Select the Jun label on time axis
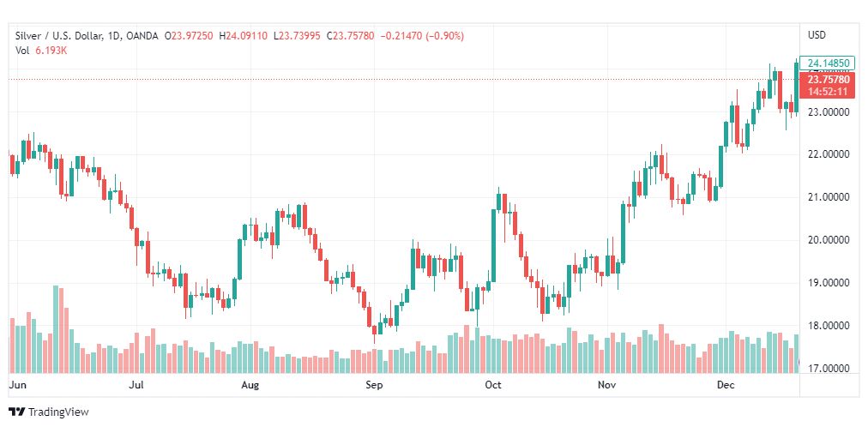Image resolution: width=868 pixels, height=427 pixels. (18, 385)
